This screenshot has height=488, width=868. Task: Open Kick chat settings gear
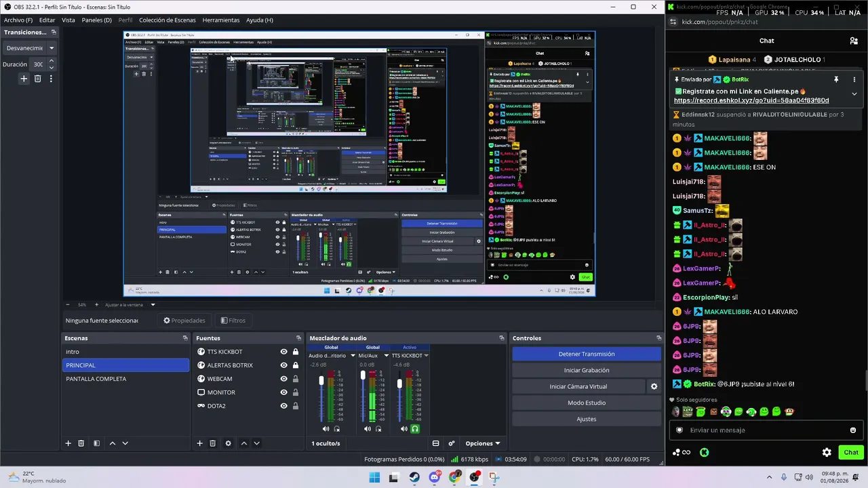coord(827,452)
